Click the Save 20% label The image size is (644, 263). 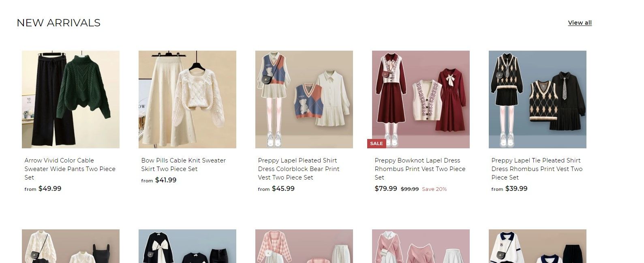434,189
